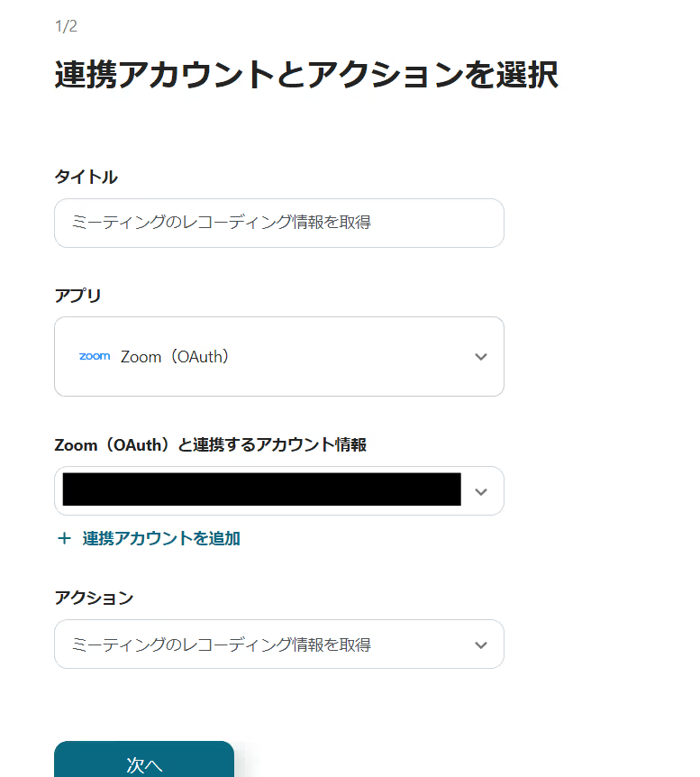Click the 連携アカウントとアクションを選択 heading
This screenshot has width=700, height=777.
point(306,76)
